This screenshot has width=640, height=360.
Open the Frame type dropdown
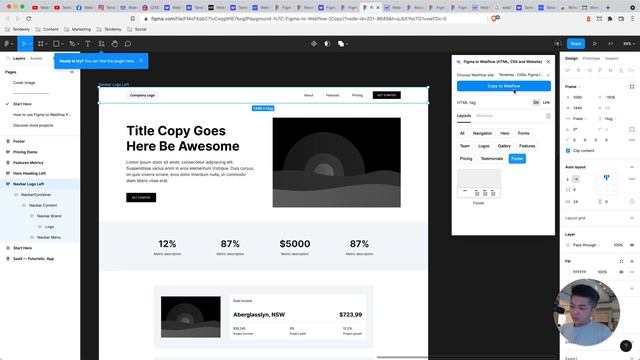[x=572, y=87]
